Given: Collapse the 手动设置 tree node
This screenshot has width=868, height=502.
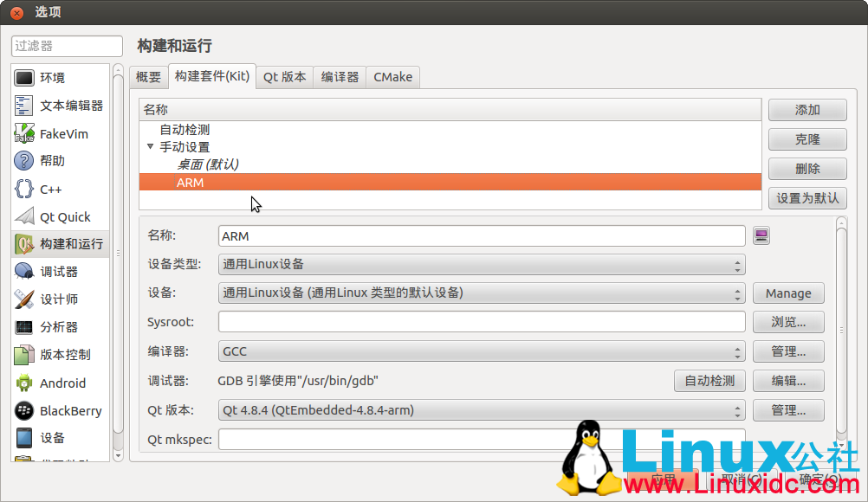Looking at the screenshot, I should coord(151,146).
